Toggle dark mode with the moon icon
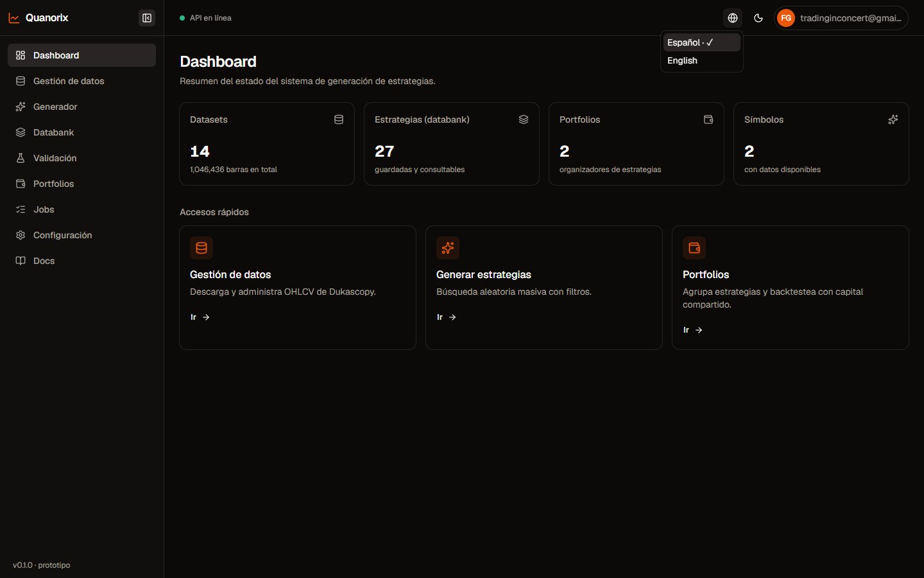This screenshot has height=578, width=924. (758, 18)
